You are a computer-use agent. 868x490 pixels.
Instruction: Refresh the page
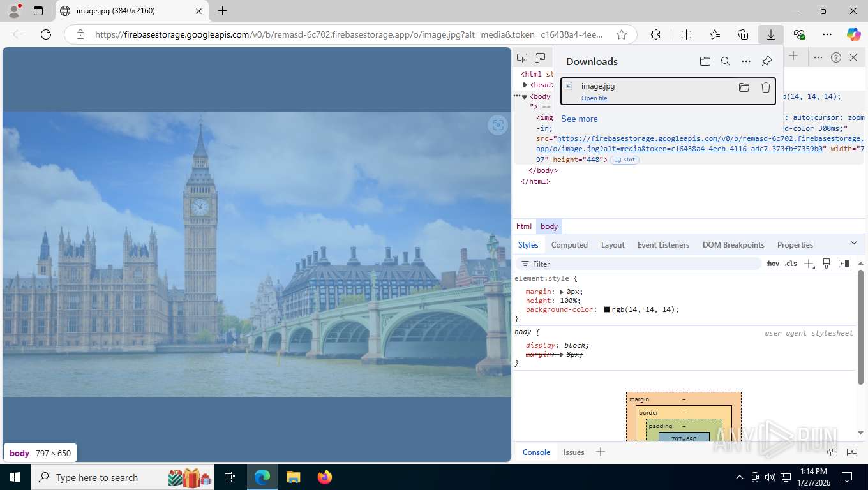tap(45, 34)
